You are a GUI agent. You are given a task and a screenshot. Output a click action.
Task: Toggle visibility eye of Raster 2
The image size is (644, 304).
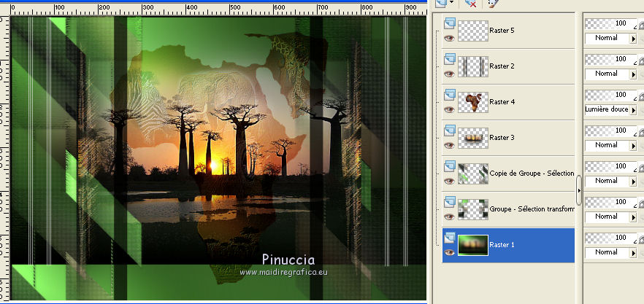(449, 74)
